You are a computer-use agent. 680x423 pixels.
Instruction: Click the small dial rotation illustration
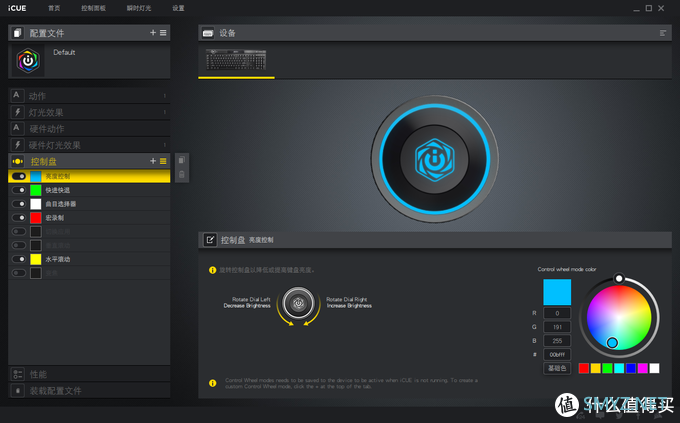[x=298, y=305]
